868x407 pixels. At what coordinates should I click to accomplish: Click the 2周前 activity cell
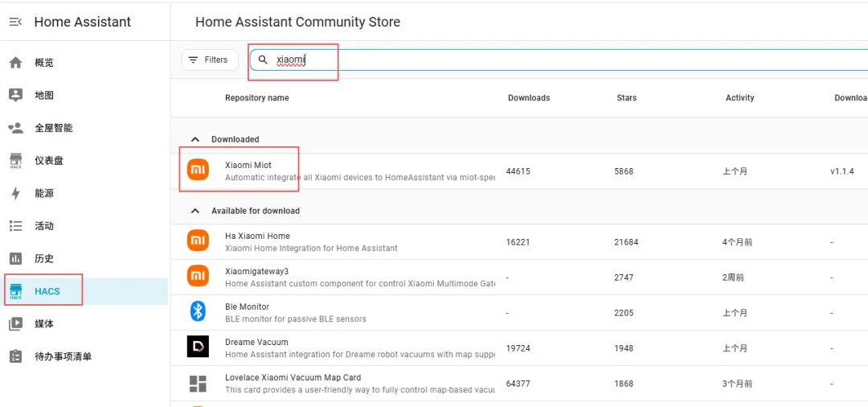tap(733, 278)
